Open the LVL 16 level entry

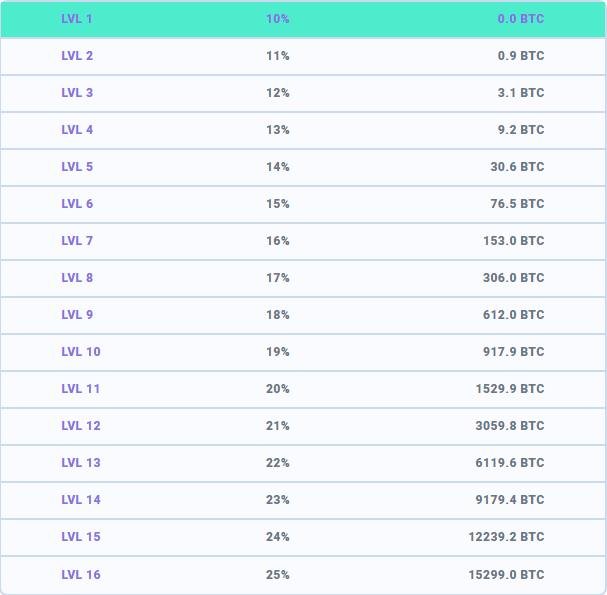[x=303, y=575]
